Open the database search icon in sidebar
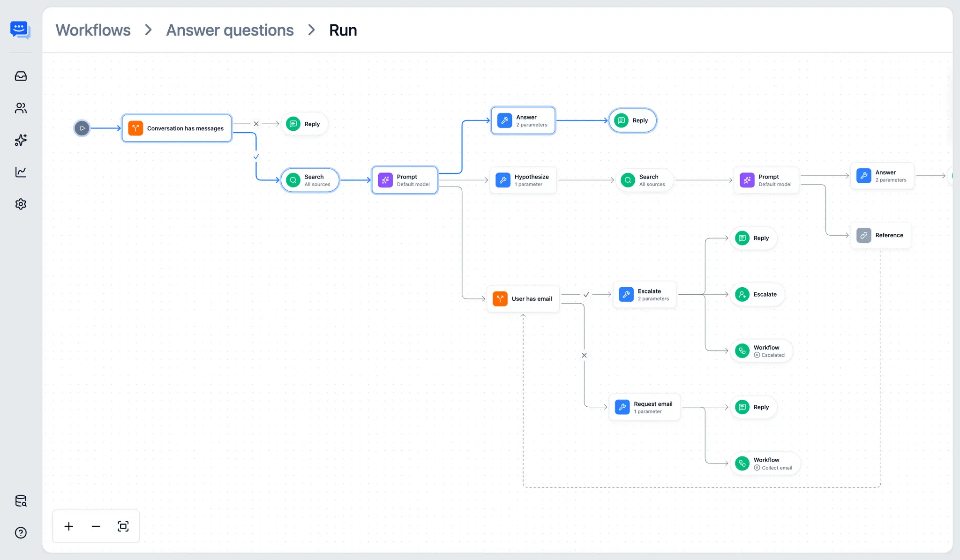The height and width of the screenshot is (560, 960). tap(21, 501)
